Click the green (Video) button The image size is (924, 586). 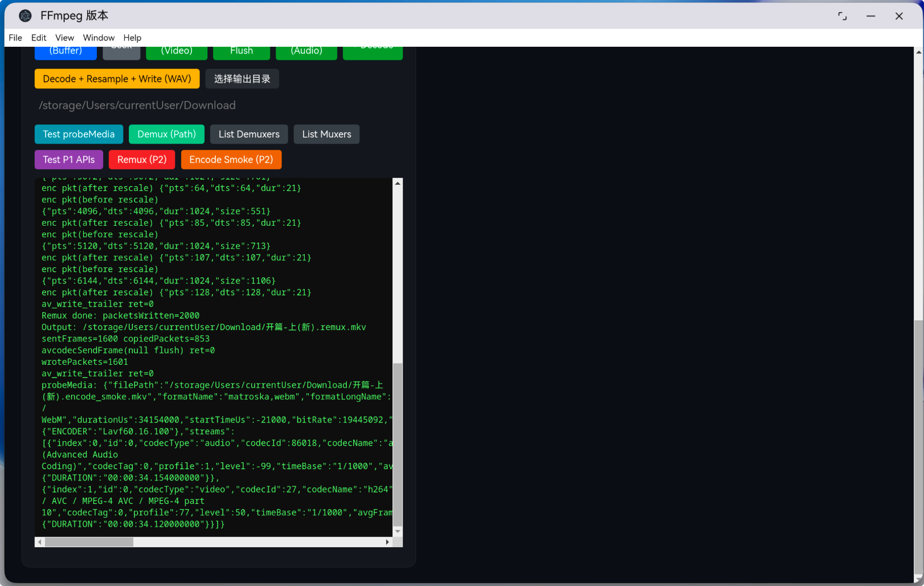click(177, 53)
